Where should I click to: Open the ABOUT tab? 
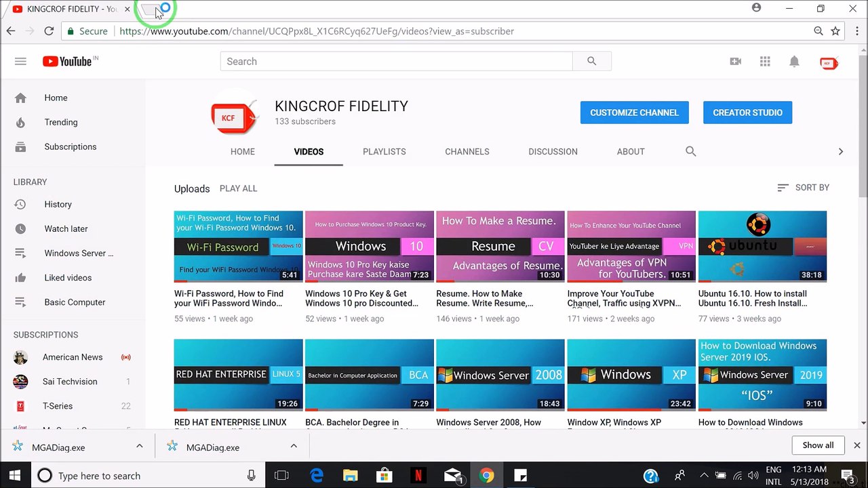(x=631, y=152)
